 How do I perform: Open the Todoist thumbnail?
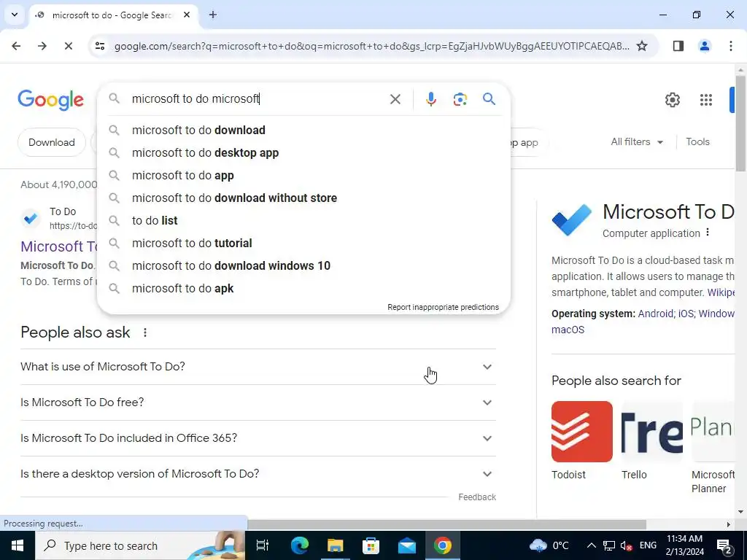[581, 432]
